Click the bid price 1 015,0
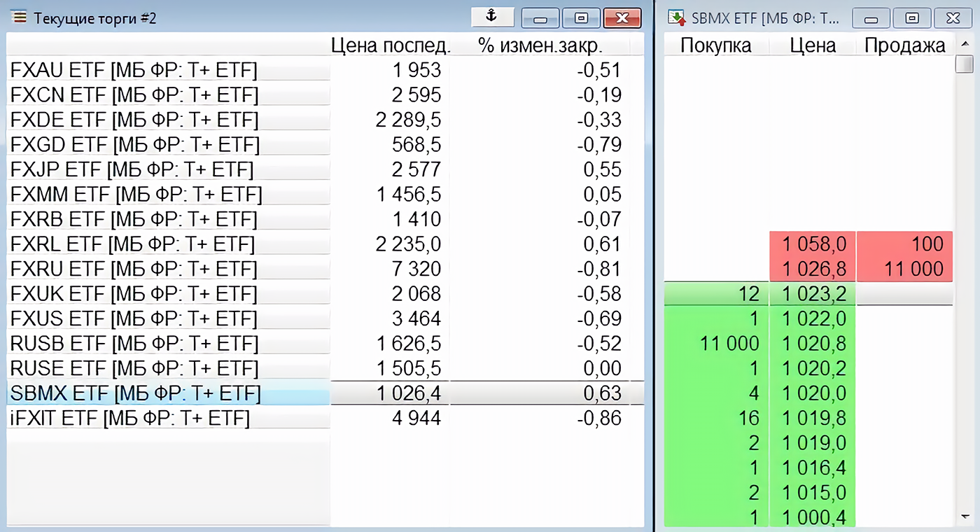Screen dimensions: 980x532 click(x=814, y=493)
